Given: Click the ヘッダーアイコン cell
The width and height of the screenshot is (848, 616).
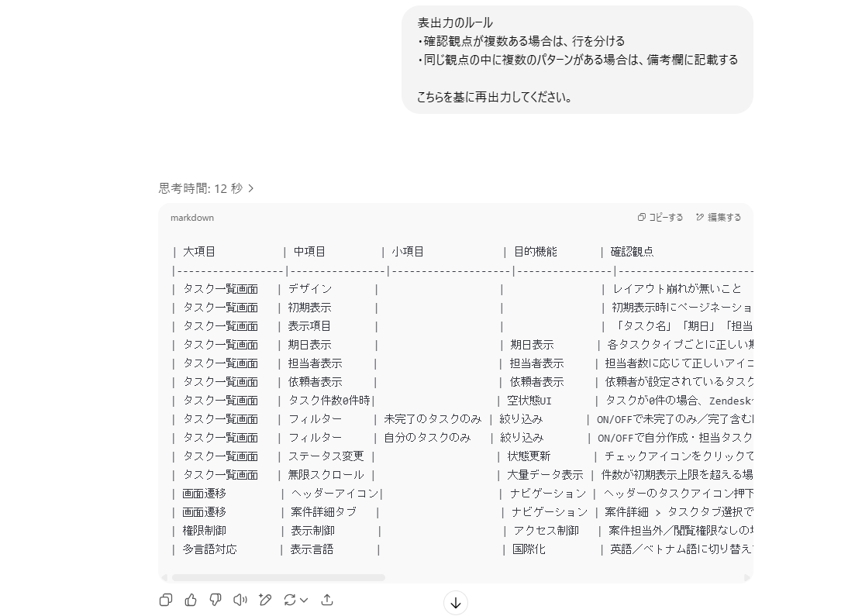Looking at the screenshot, I should tap(335, 494).
